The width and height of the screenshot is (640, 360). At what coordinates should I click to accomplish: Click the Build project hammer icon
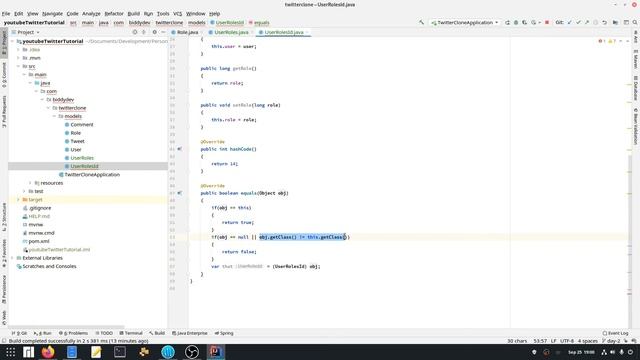[x=421, y=22]
